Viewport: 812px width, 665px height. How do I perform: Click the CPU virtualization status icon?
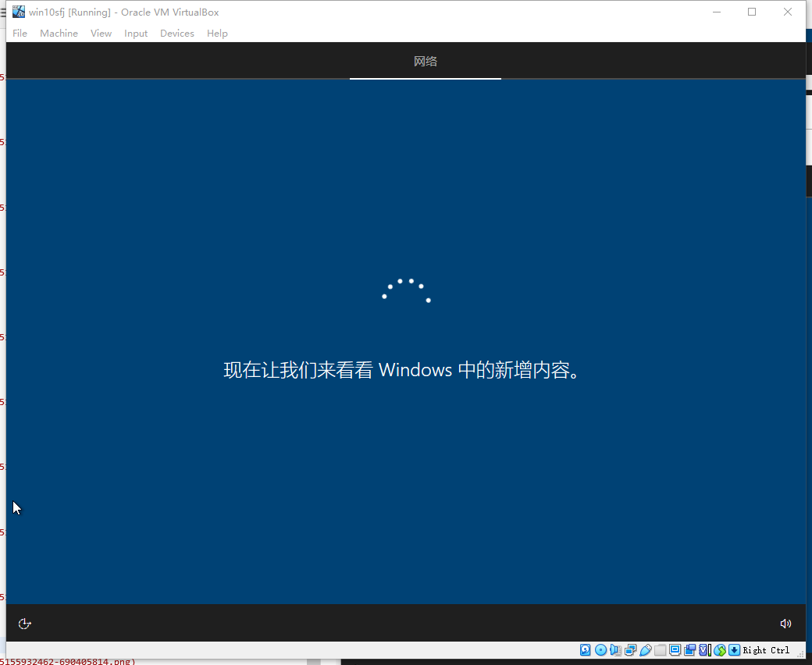(704, 650)
